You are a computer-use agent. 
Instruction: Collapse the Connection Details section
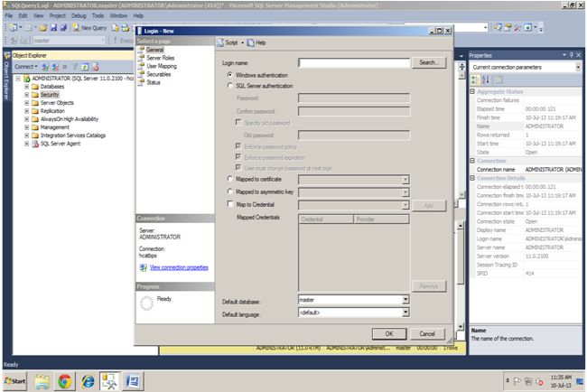pos(472,178)
